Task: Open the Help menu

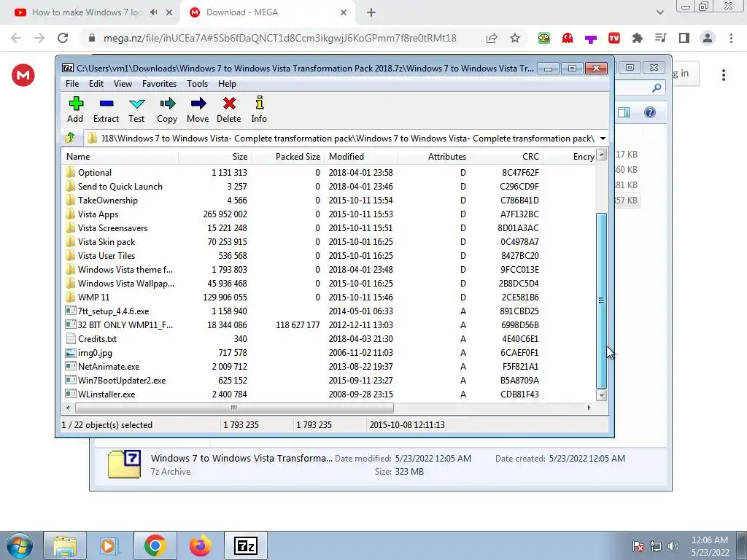Action: (x=228, y=84)
